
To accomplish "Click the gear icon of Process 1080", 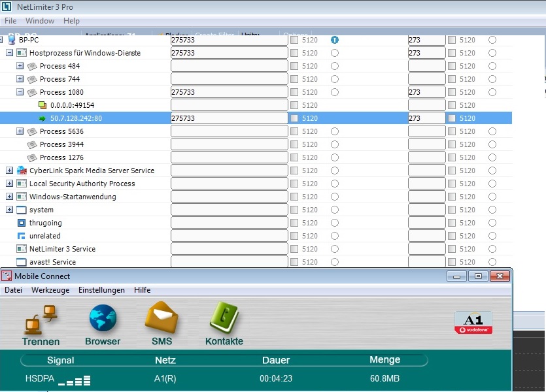I will click(x=32, y=92).
